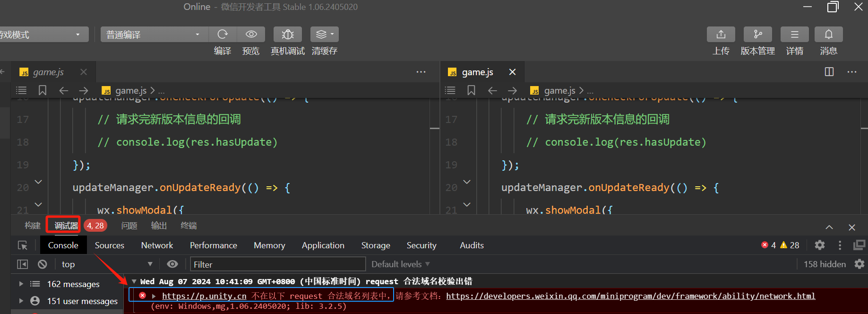
Task: Click the upload (上传) icon
Action: click(x=721, y=35)
